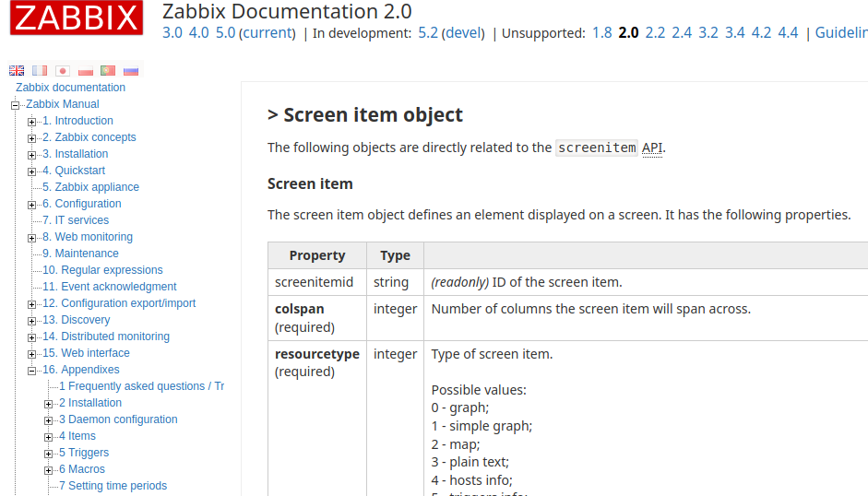868x496 pixels.
Task: Expand the 3. Installation node
Action: tap(32, 155)
